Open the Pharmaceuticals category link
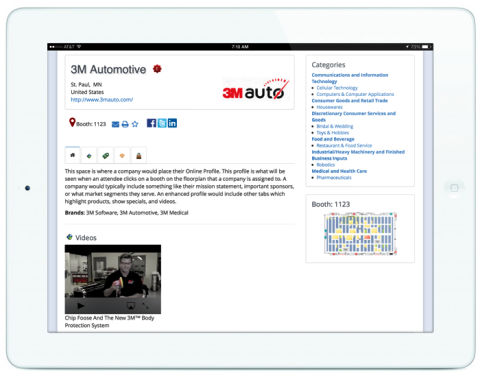 click(334, 177)
